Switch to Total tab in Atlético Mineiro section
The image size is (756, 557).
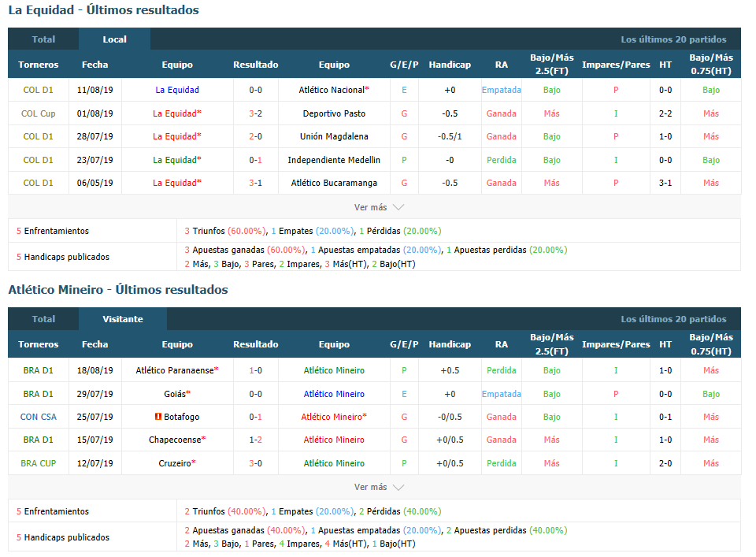[43, 319]
